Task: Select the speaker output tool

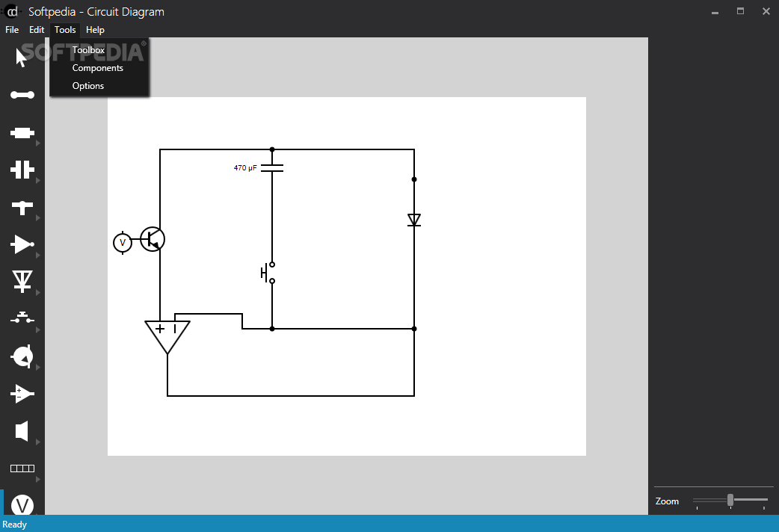Action: point(22,430)
